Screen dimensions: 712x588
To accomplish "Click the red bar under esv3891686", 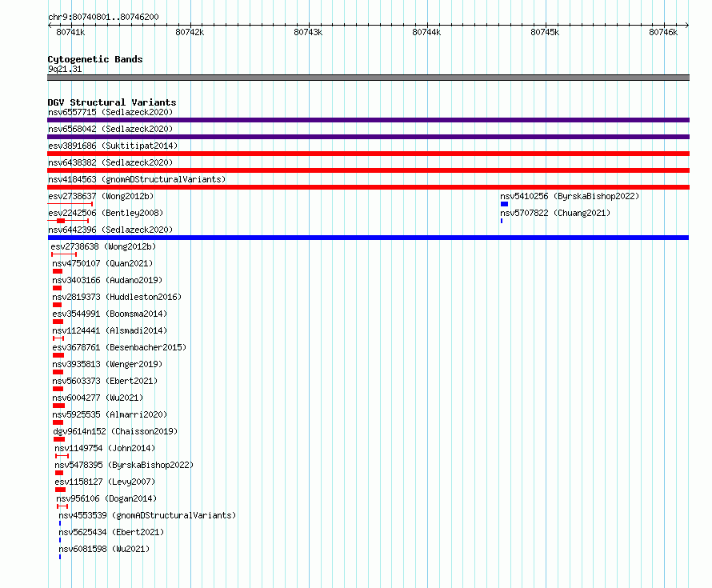I will point(368,154).
